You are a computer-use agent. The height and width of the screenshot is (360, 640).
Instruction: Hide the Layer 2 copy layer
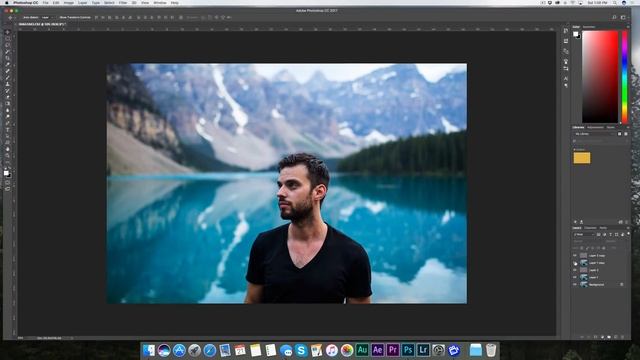pyautogui.click(x=575, y=256)
